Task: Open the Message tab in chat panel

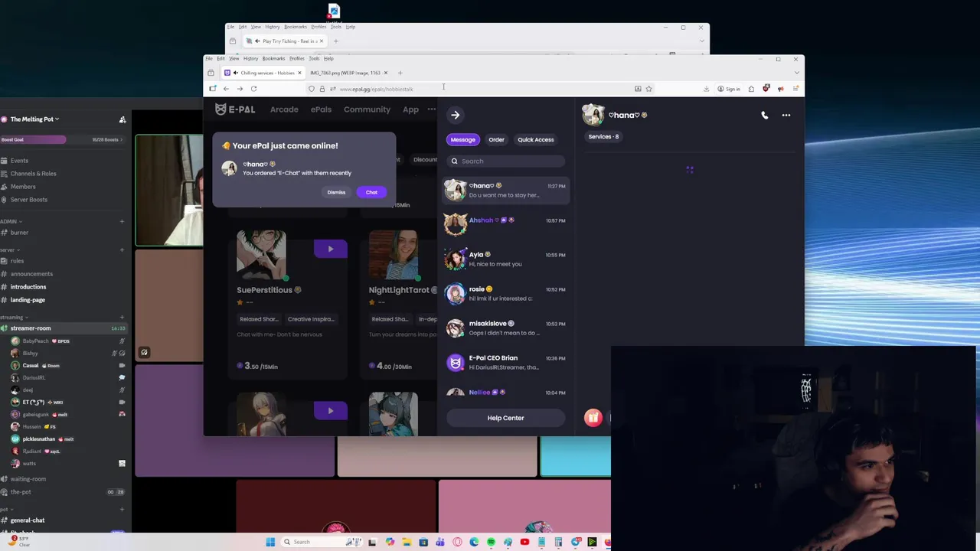Action: pyautogui.click(x=462, y=139)
